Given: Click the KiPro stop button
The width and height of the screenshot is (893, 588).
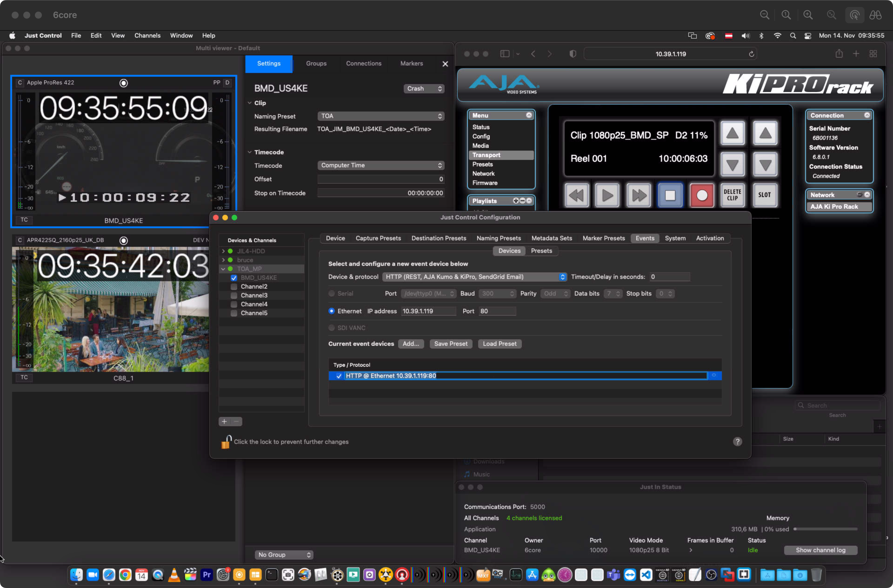Looking at the screenshot, I should 670,196.
